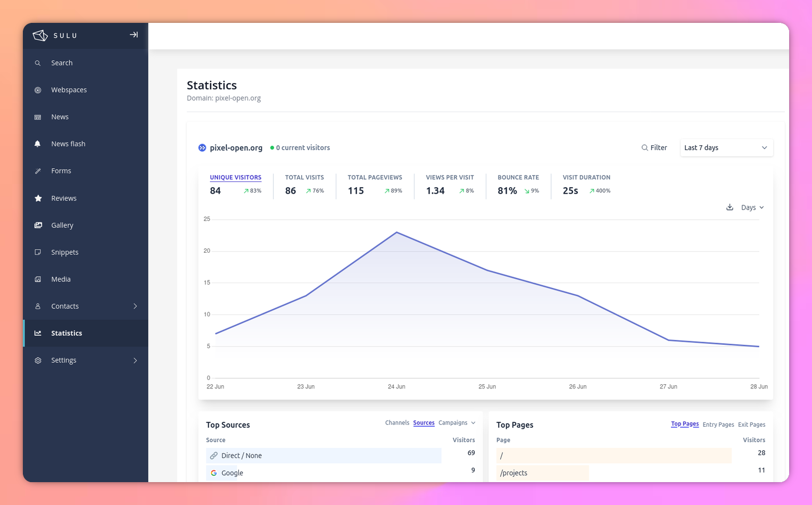Open the Last 7 days period dropdown

point(726,148)
